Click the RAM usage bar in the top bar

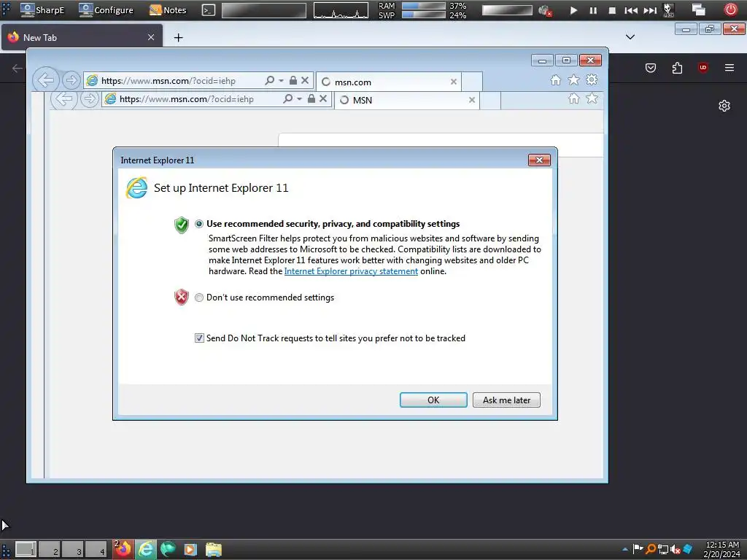tap(424, 6)
